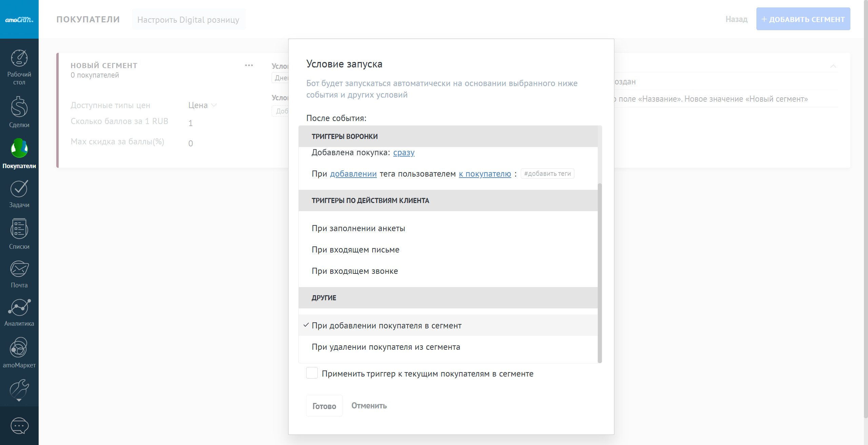Screen dimensions: 868x445
Task: Collapse the history panel chevron
Action: (833, 66)
